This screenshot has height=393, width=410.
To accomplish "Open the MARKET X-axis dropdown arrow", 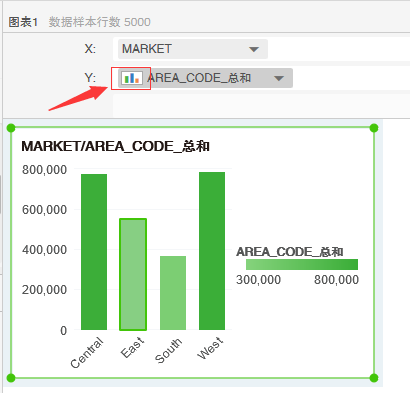I will click(254, 49).
